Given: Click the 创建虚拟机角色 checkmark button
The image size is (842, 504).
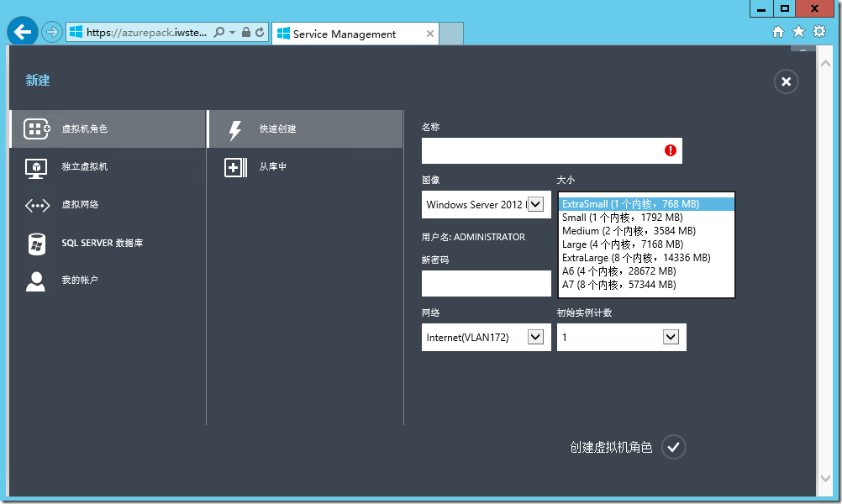Looking at the screenshot, I should (x=673, y=447).
